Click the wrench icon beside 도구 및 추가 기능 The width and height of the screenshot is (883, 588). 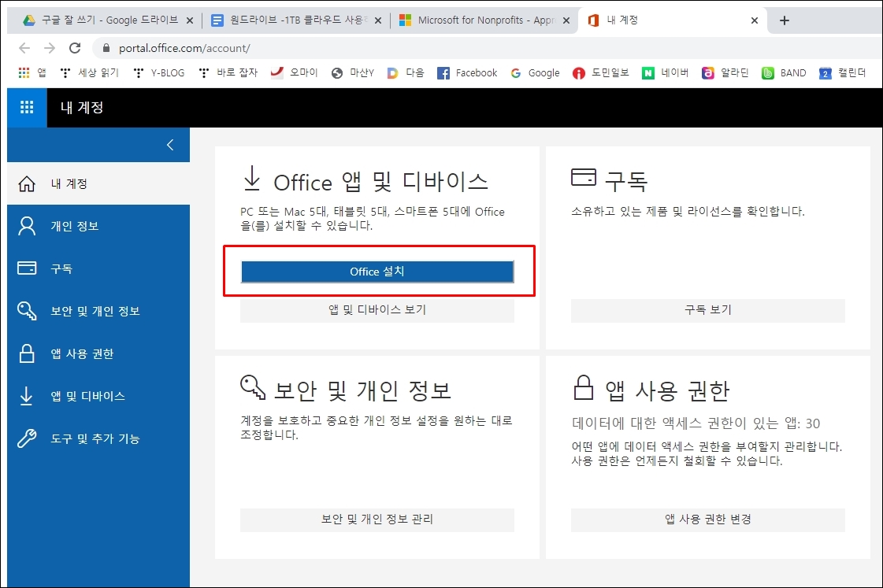27,439
